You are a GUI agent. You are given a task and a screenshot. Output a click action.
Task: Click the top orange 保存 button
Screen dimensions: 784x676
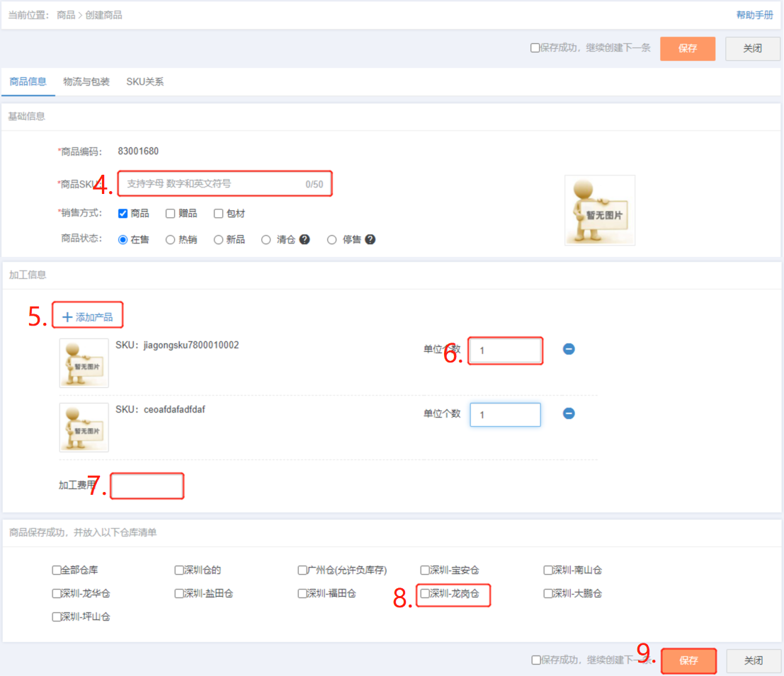pos(688,48)
